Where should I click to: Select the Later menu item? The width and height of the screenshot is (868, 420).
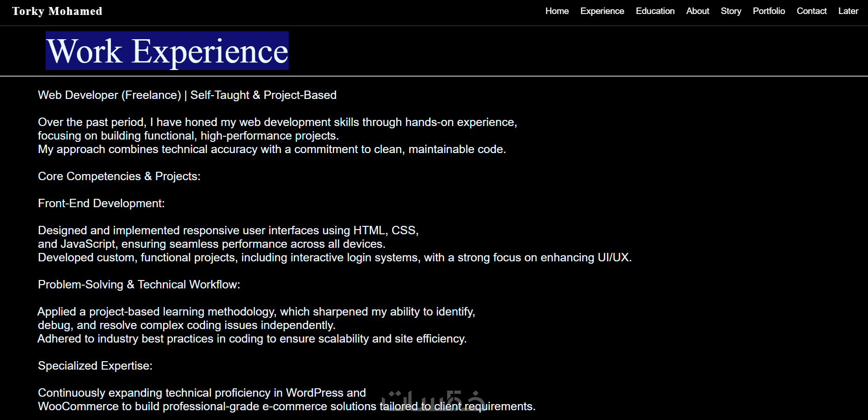(x=848, y=11)
